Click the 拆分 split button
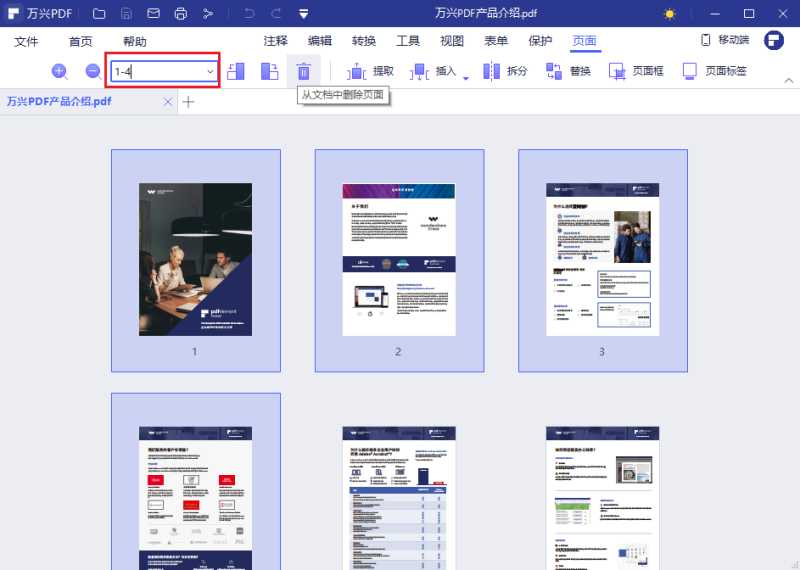The width and height of the screenshot is (800, 570). (506, 71)
